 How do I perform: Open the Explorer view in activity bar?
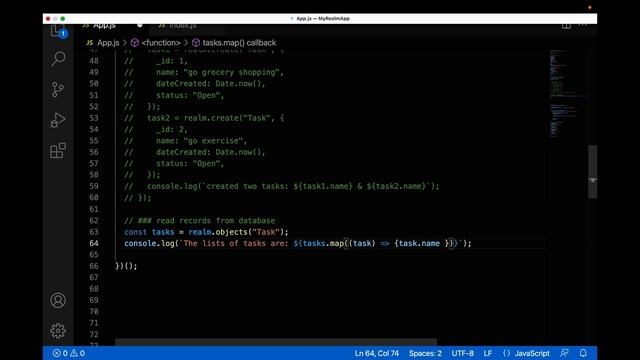(x=58, y=31)
